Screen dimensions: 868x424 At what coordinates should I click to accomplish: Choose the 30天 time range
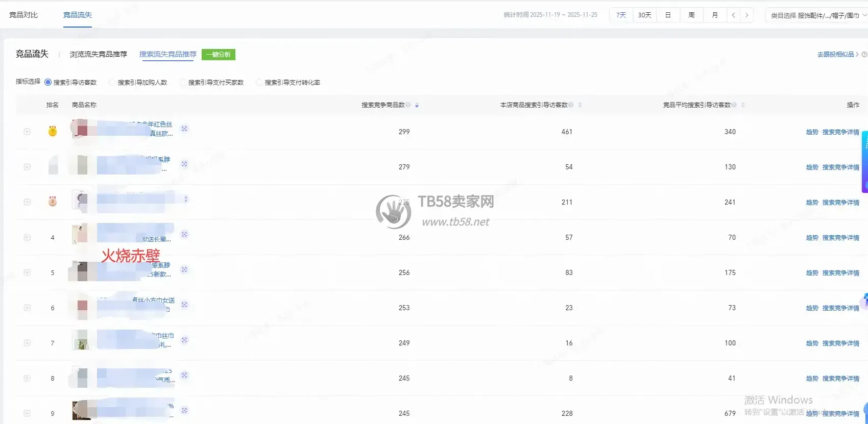coord(644,15)
